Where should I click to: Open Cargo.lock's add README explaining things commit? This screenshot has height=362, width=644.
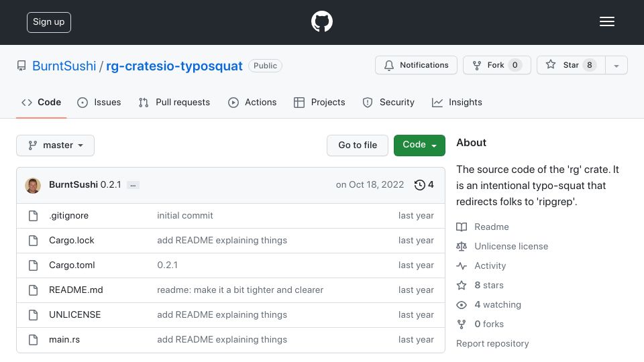point(222,240)
